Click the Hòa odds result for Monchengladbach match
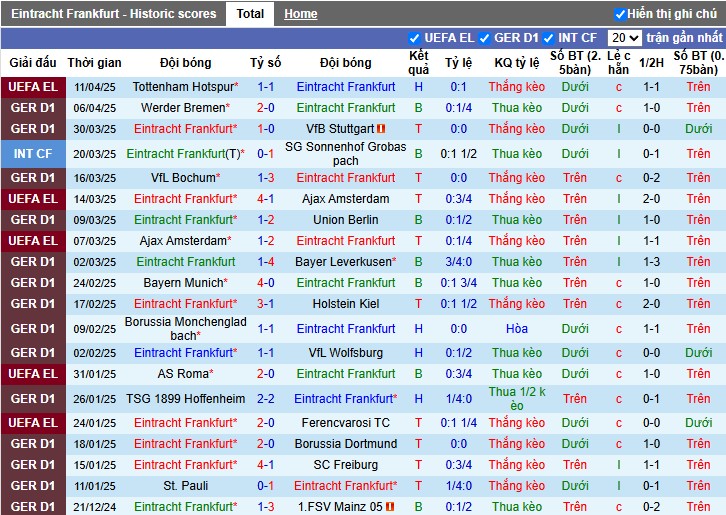The height and width of the screenshot is (515, 726). [x=517, y=329]
